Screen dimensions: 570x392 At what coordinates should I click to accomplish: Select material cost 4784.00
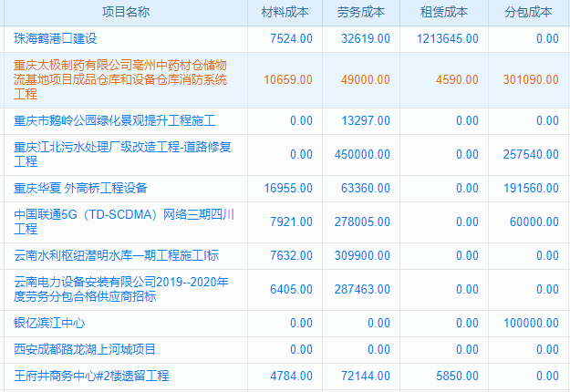(291, 376)
